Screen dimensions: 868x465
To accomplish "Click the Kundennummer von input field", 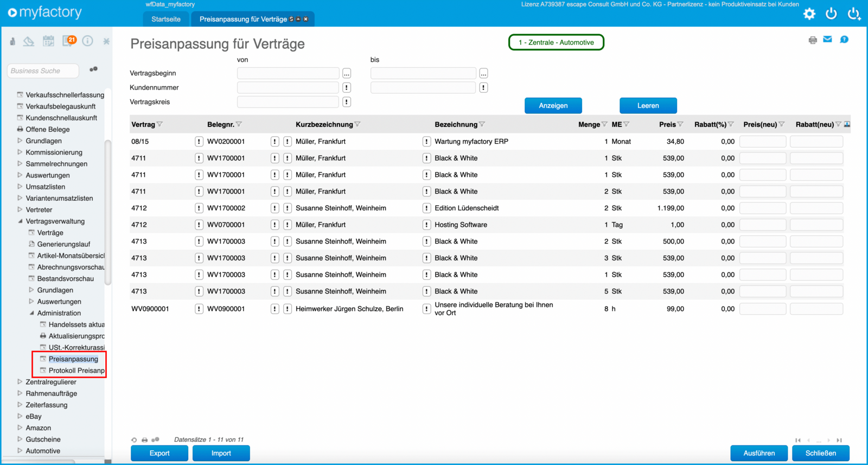I will (x=288, y=87).
